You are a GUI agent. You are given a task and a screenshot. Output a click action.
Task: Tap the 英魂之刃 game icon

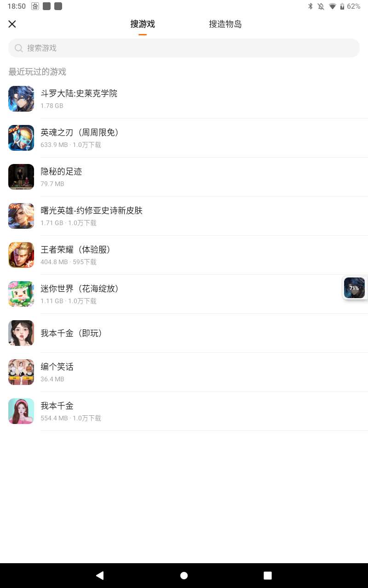pyautogui.click(x=21, y=138)
